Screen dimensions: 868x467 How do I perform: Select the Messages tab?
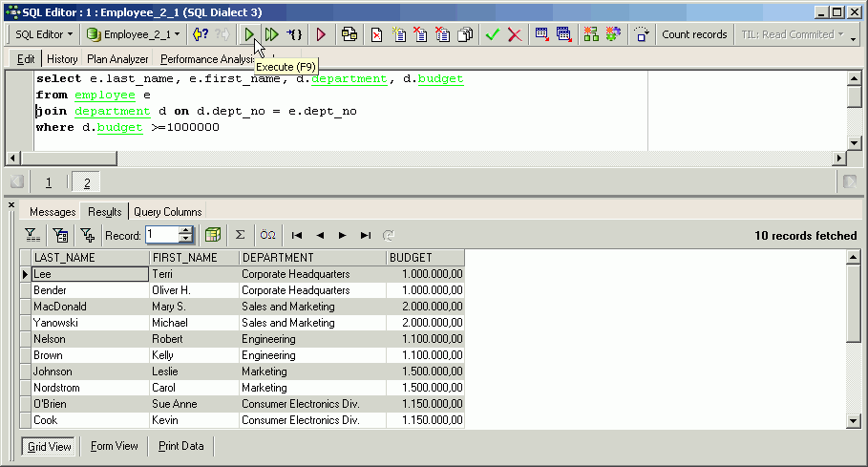[x=53, y=212]
